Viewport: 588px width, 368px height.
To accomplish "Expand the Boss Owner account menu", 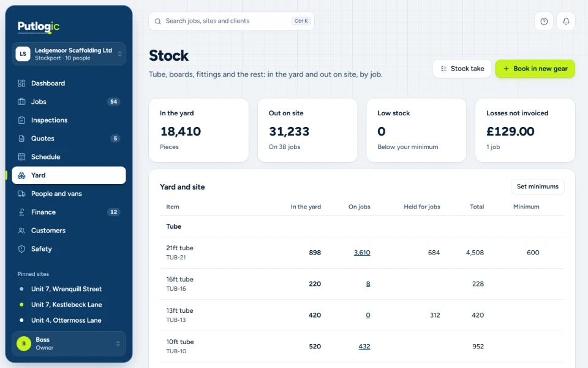I will pyautogui.click(x=69, y=343).
